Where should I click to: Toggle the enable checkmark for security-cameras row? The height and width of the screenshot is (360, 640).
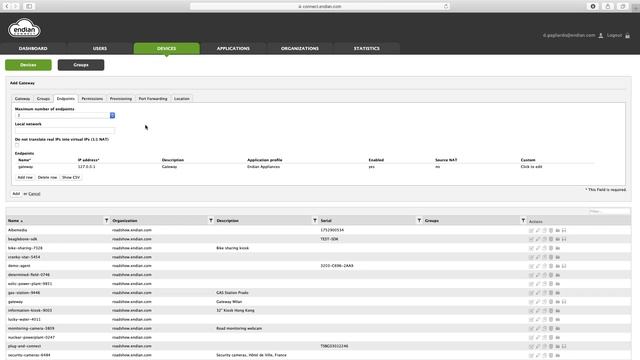coord(531,355)
